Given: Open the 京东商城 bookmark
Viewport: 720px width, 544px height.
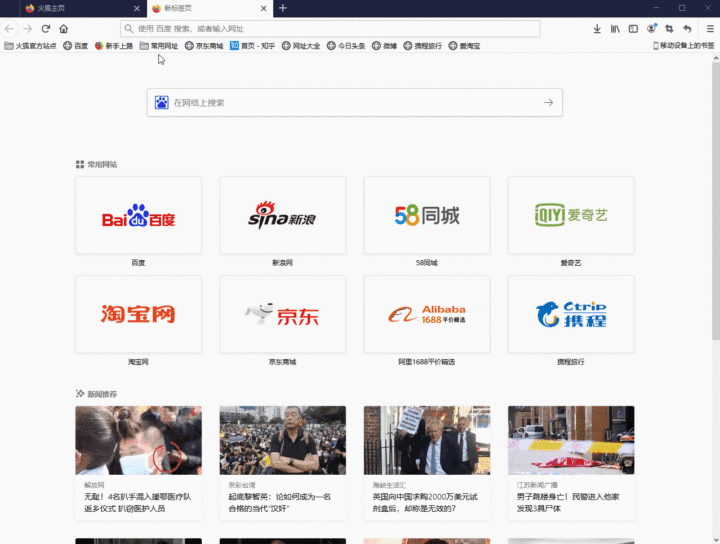Looking at the screenshot, I should (x=204, y=46).
